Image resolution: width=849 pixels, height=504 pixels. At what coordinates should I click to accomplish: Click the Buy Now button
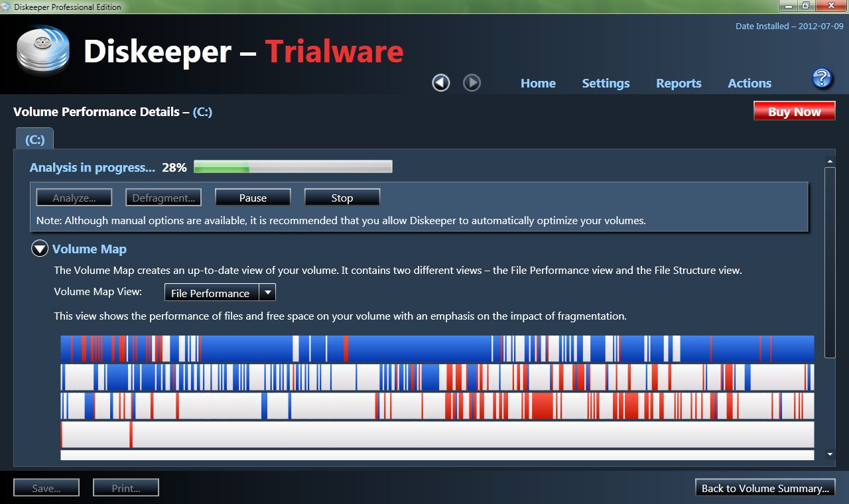point(794,111)
